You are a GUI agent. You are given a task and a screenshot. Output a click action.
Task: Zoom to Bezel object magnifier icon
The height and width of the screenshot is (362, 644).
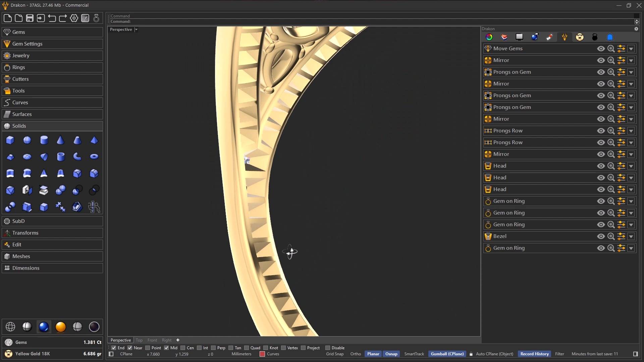tap(611, 236)
